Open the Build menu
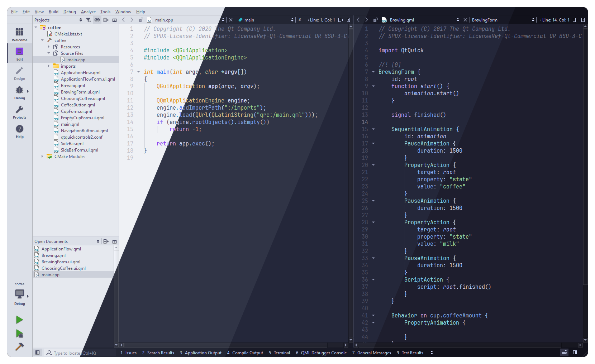The height and width of the screenshot is (364, 595). click(53, 12)
